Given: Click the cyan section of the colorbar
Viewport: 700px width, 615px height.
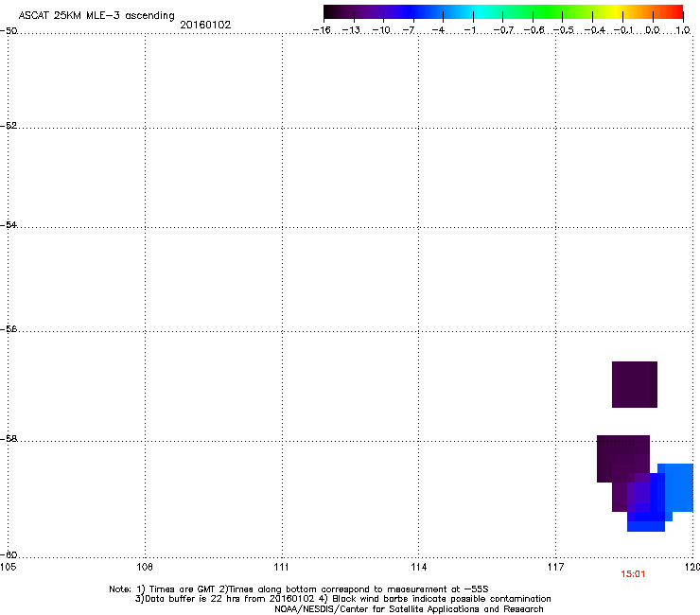Looking at the screenshot, I should click(x=478, y=11).
